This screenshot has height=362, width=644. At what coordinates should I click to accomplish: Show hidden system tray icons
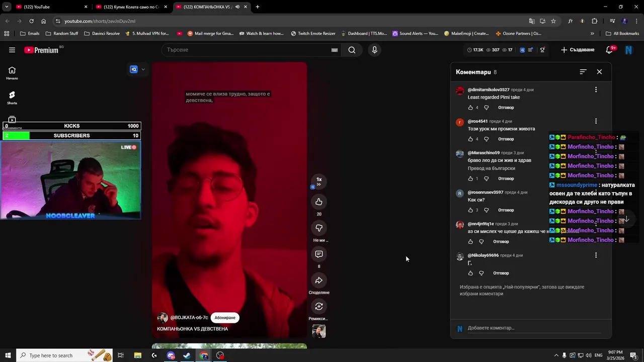tap(556, 355)
